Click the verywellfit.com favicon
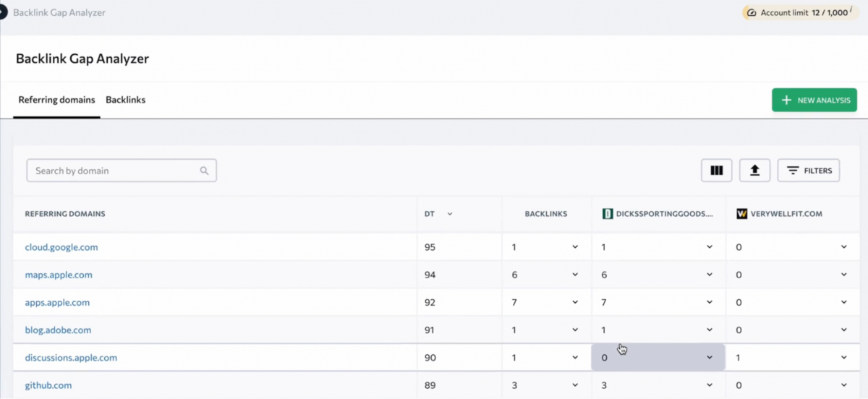This screenshot has height=399, width=868. tap(741, 214)
